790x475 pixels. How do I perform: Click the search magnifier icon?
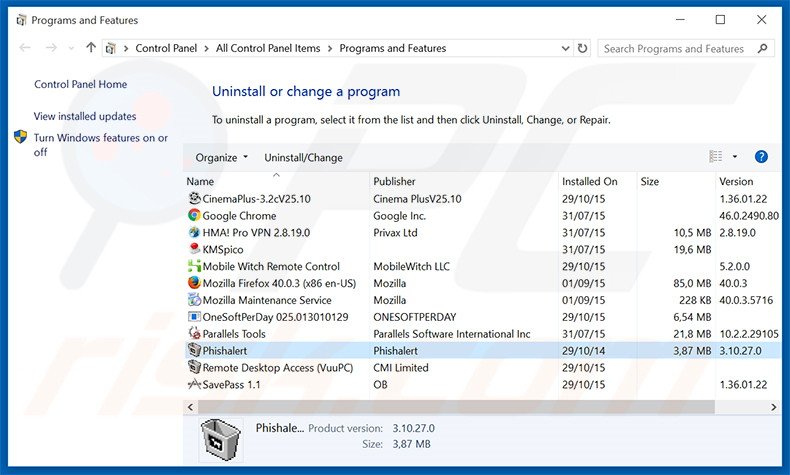click(762, 48)
